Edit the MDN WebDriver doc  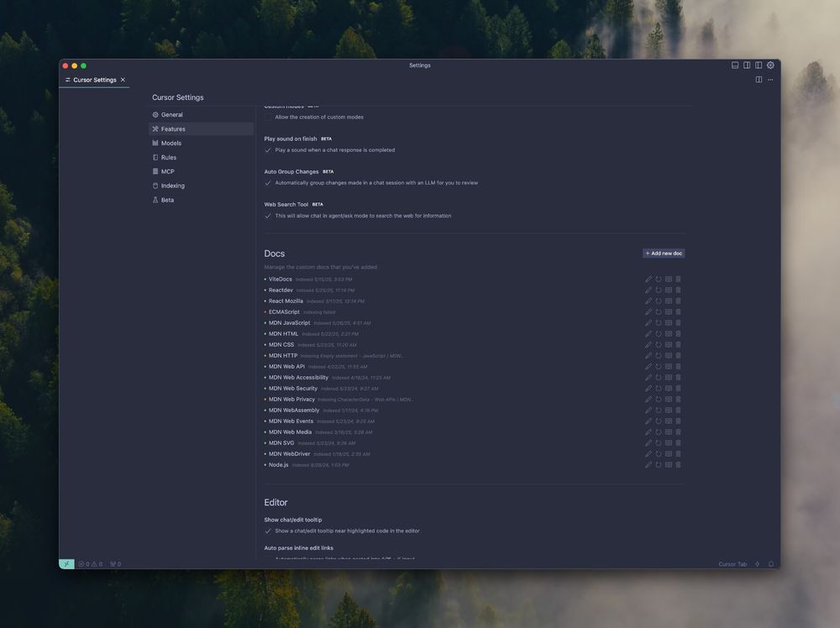pyautogui.click(x=648, y=454)
